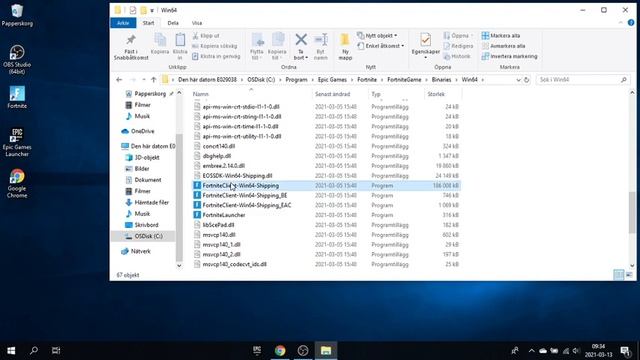The height and width of the screenshot is (360, 640).
Task: Click the Fäst i Snabbåtkomst pin icon
Action: pos(131,40)
